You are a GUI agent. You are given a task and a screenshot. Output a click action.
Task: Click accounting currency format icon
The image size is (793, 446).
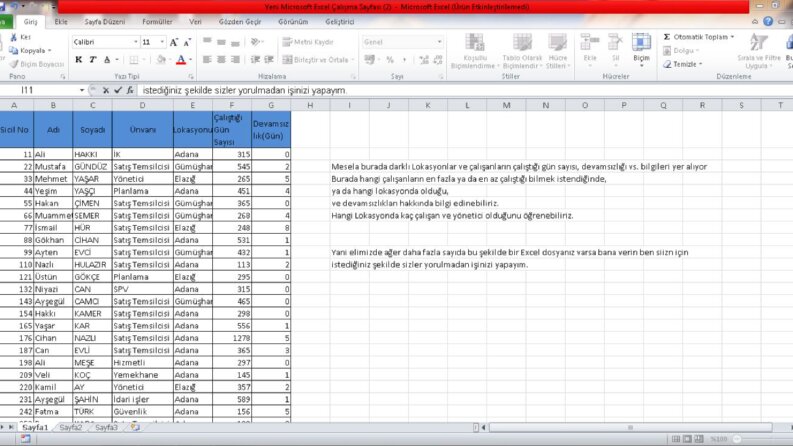pyautogui.click(x=370, y=60)
